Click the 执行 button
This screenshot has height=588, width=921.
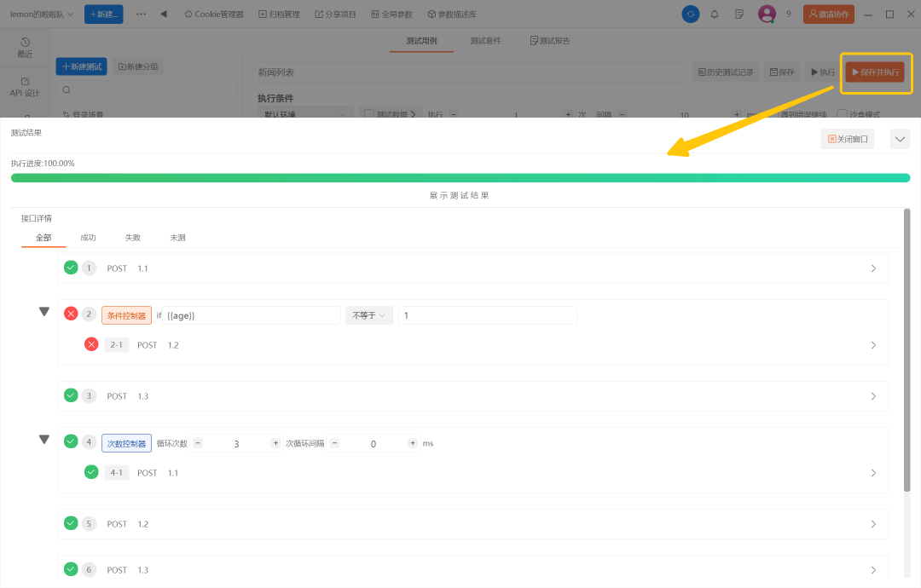823,72
